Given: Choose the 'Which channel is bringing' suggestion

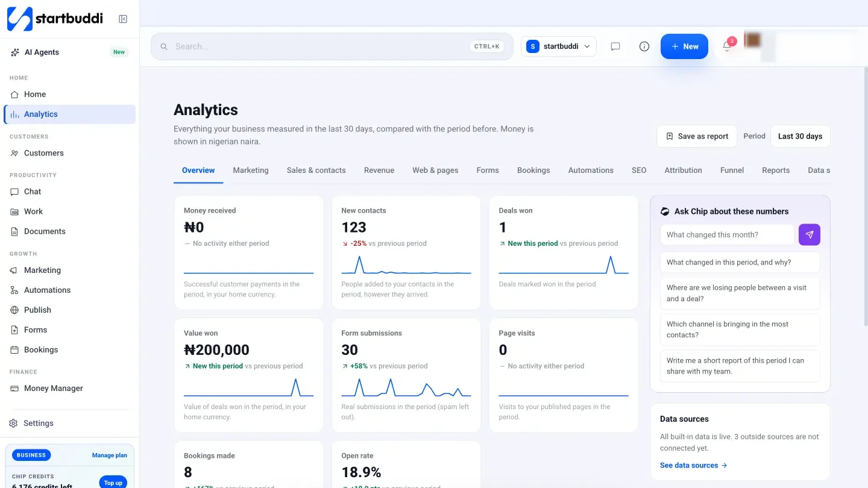Looking at the screenshot, I should click(x=740, y=330).
